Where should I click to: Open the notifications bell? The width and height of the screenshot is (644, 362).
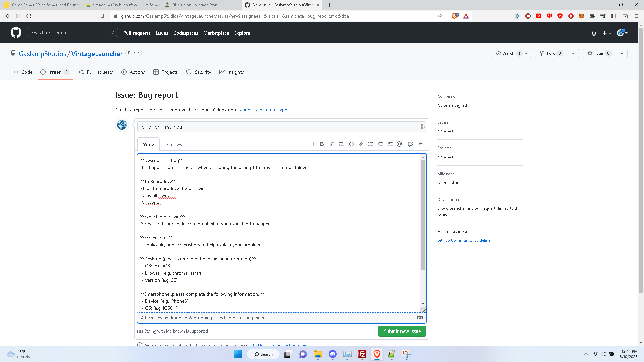(x=594, y=33)
